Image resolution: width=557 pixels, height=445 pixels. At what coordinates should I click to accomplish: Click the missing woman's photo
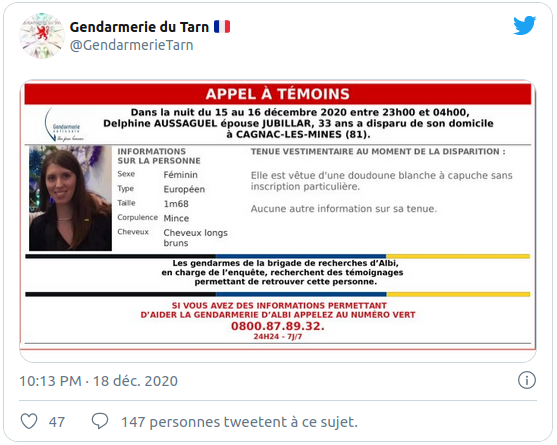click(70, 198)
